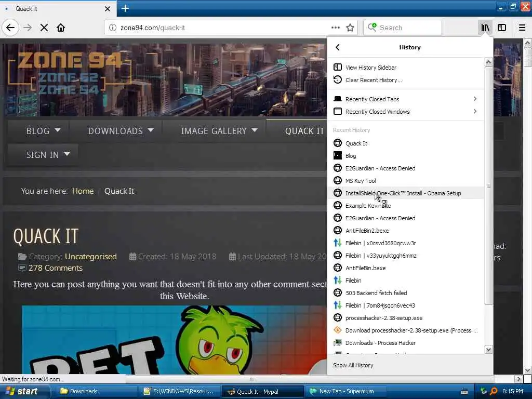The height and width of the screenshot is (399, 532).
Task: Click the Download processhacker entry favicon
Action: click(337, 330)
